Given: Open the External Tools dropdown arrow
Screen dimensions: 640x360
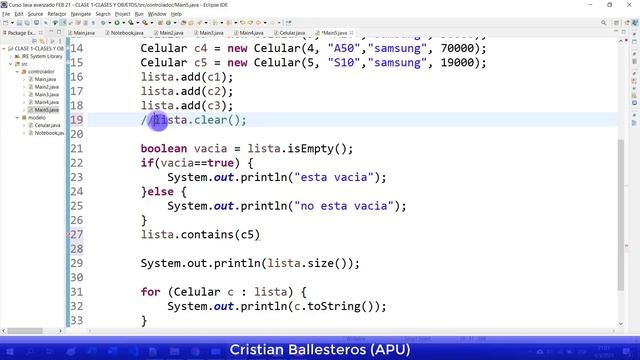Looking at the screenshot, I should pos(151,23).
